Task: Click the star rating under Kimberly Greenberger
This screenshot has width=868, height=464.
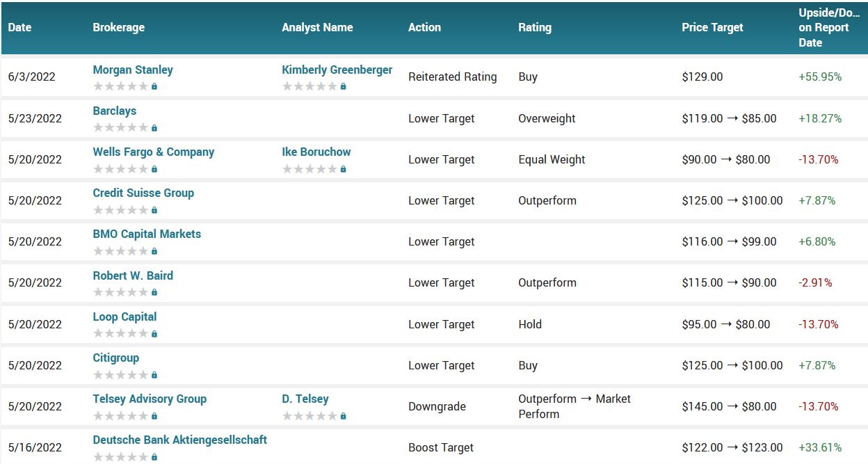Action: tap(310, 86)
